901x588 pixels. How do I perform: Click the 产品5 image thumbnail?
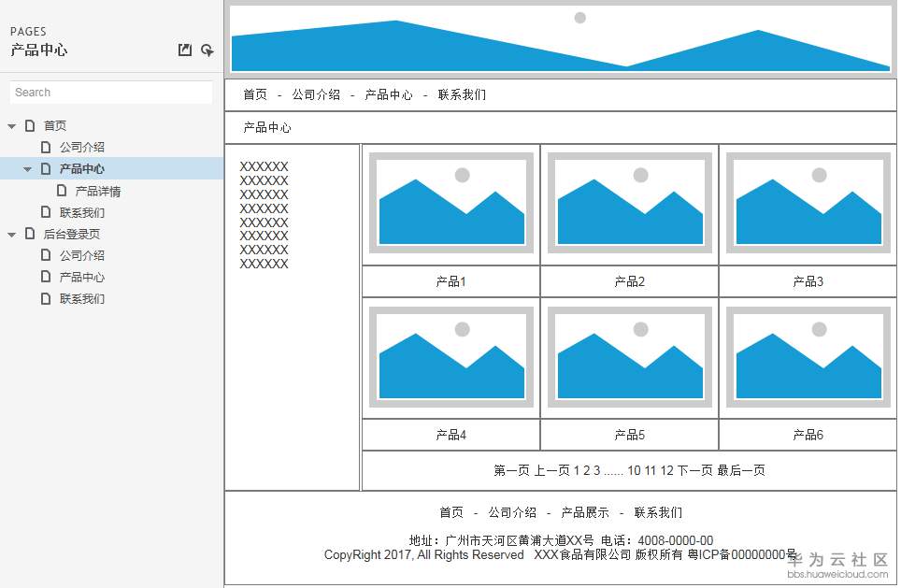630,357
